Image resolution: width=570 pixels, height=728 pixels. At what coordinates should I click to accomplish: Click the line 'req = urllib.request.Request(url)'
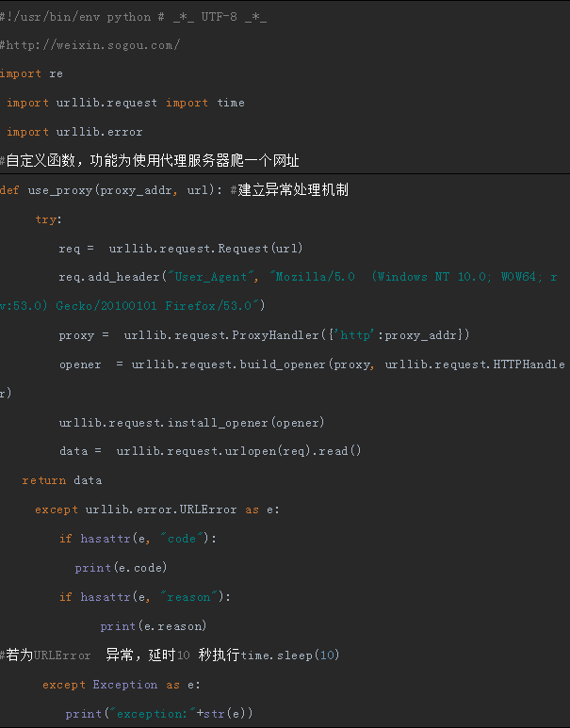tap(181, 249)
